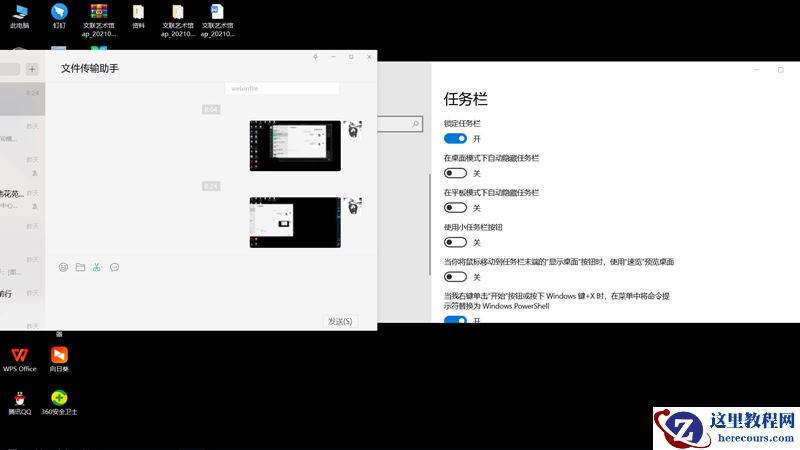Enable the 速览 desktop preview toggle
The image size is (800, 450).
point(455,277)
